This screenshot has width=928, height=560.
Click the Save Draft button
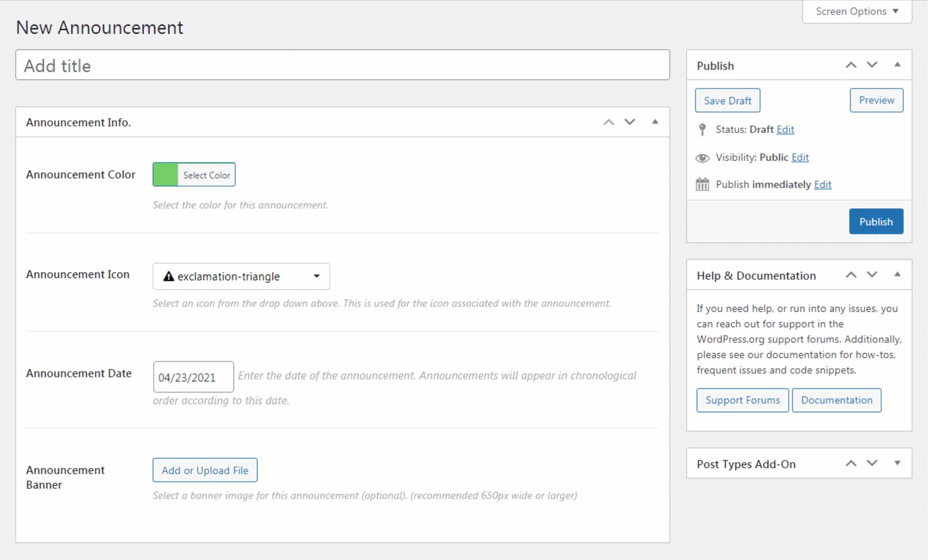tap(727, 100)
